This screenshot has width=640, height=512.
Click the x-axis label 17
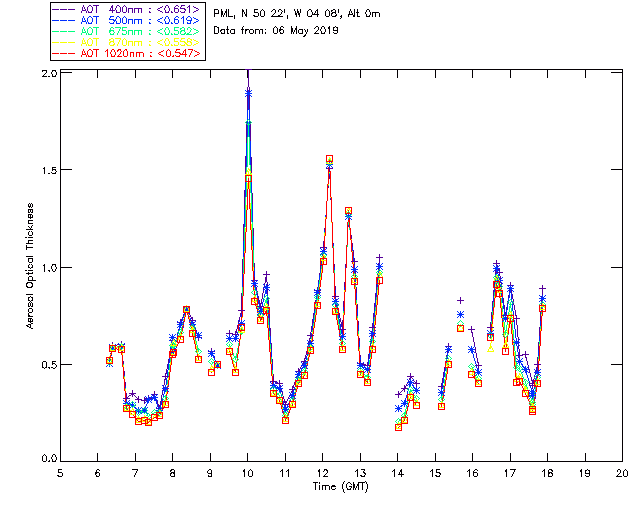(x=510, y=473)
